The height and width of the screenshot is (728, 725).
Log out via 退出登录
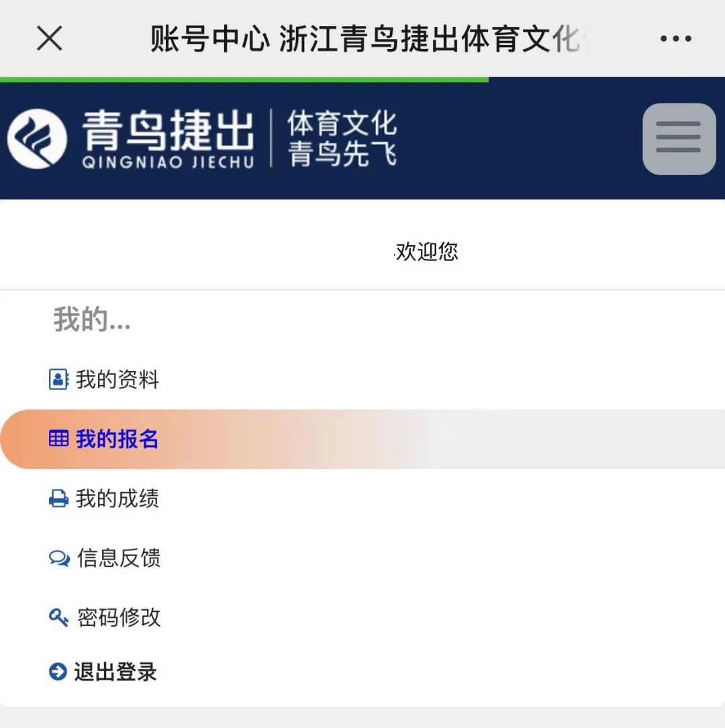115,672
